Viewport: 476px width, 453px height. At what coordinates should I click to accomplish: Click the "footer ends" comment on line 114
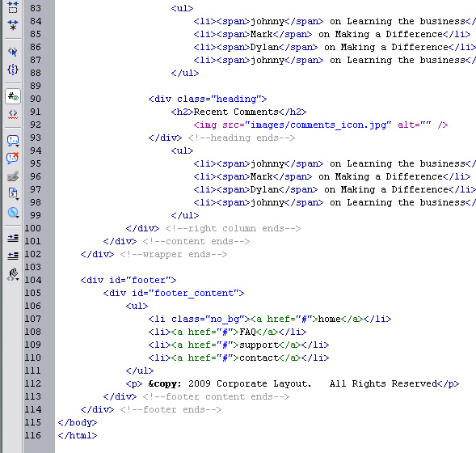click(171, 410)
